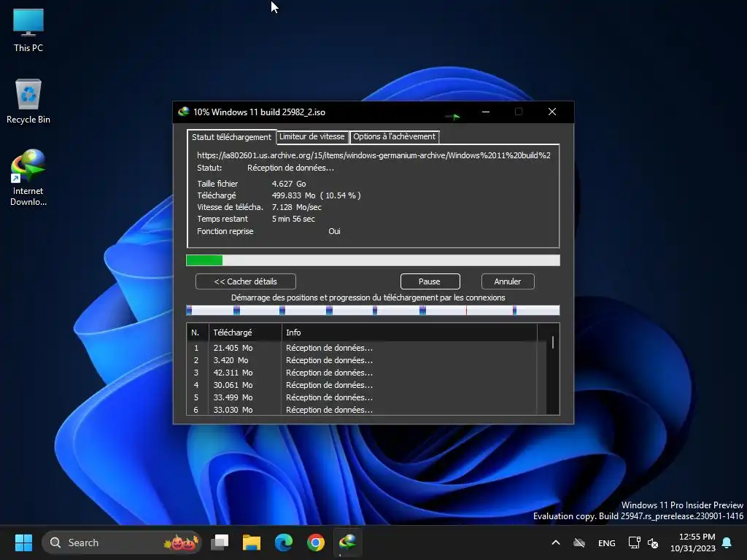Select connection row 5 with 33.499 Mo

362,397
